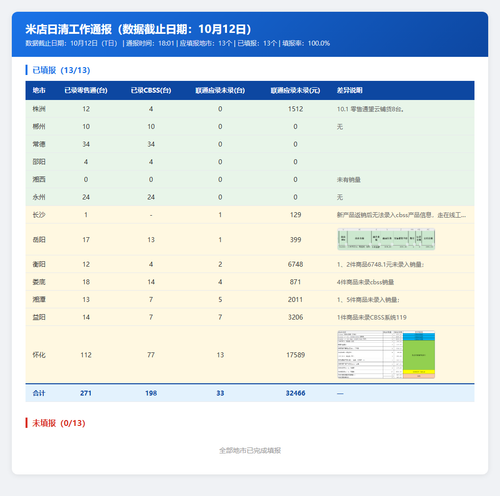Click the dash CBSS value in 长沙 row
The image size is (500, 496).
pos(151,215)
